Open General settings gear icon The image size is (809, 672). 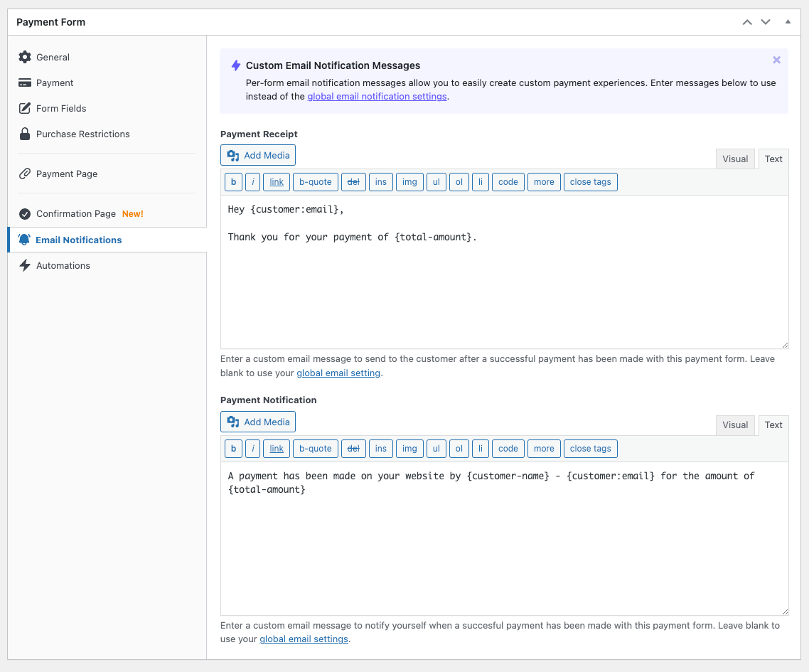[x=25, y=57]
